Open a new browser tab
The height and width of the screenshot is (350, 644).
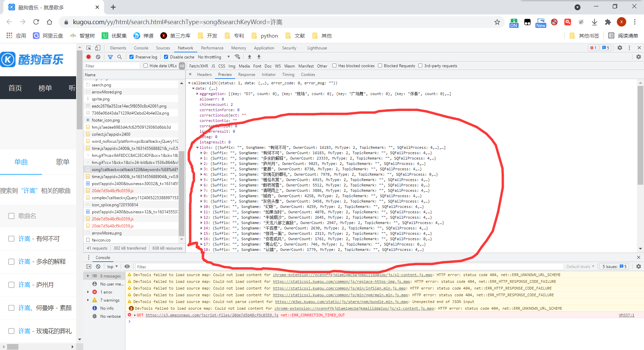click(x=113, y=7)
